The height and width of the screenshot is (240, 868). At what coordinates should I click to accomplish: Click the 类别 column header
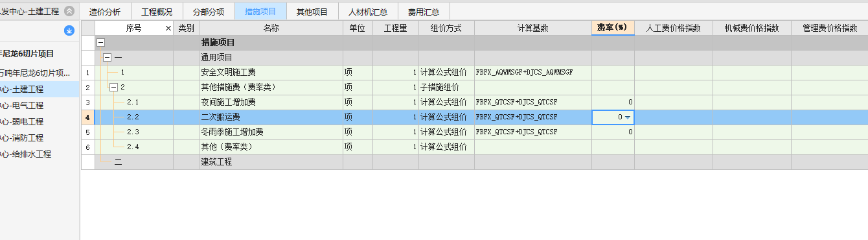click(186, 28)
